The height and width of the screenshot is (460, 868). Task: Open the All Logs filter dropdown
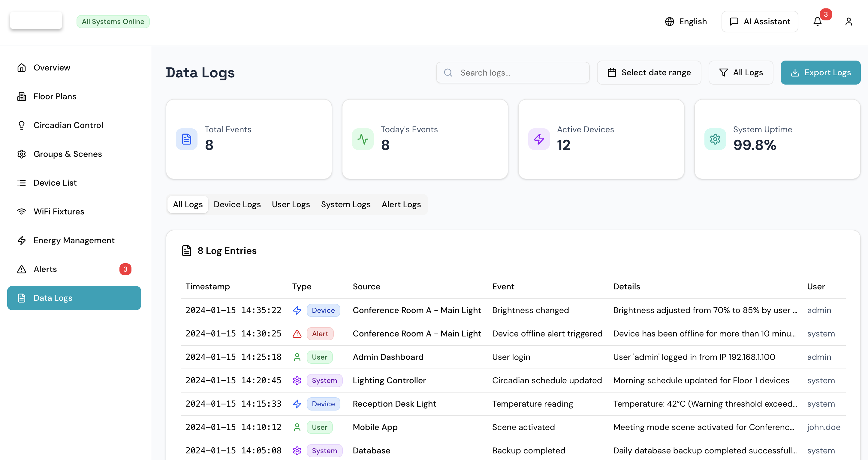pos(741,72)
